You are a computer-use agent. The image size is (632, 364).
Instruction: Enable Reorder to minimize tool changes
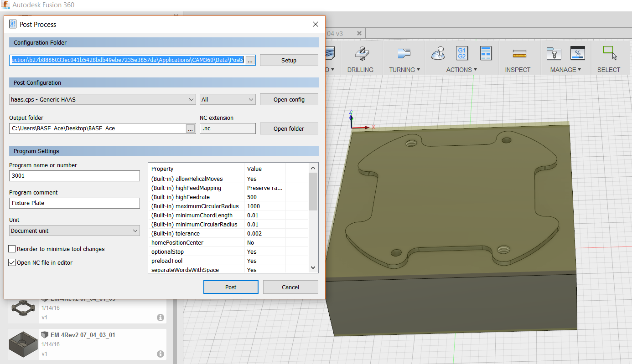12,249
